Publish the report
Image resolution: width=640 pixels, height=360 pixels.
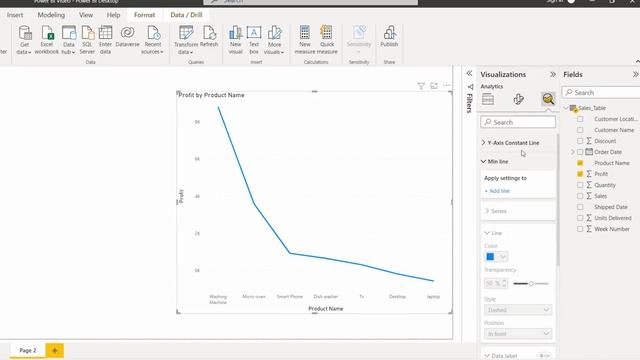(389, 37)
